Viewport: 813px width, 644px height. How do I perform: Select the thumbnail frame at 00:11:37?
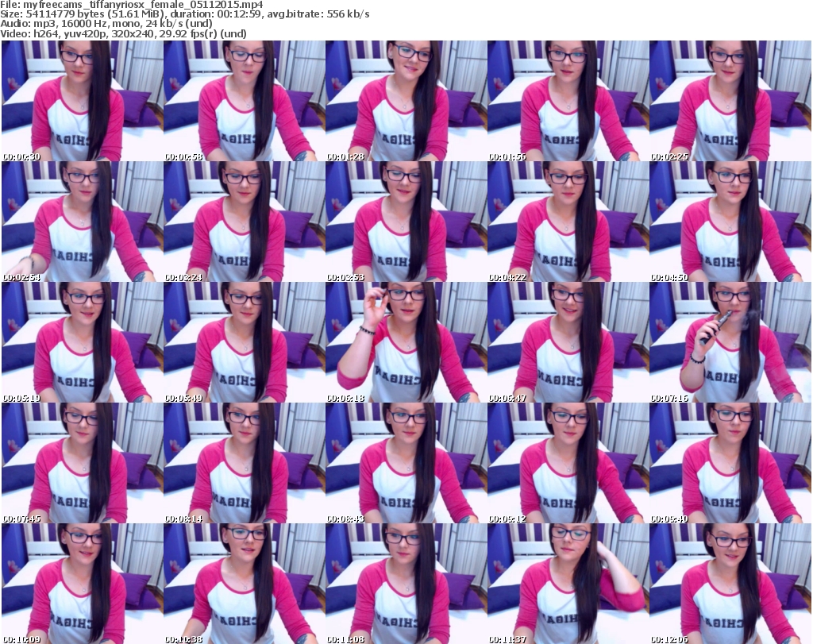pos(568,584)
